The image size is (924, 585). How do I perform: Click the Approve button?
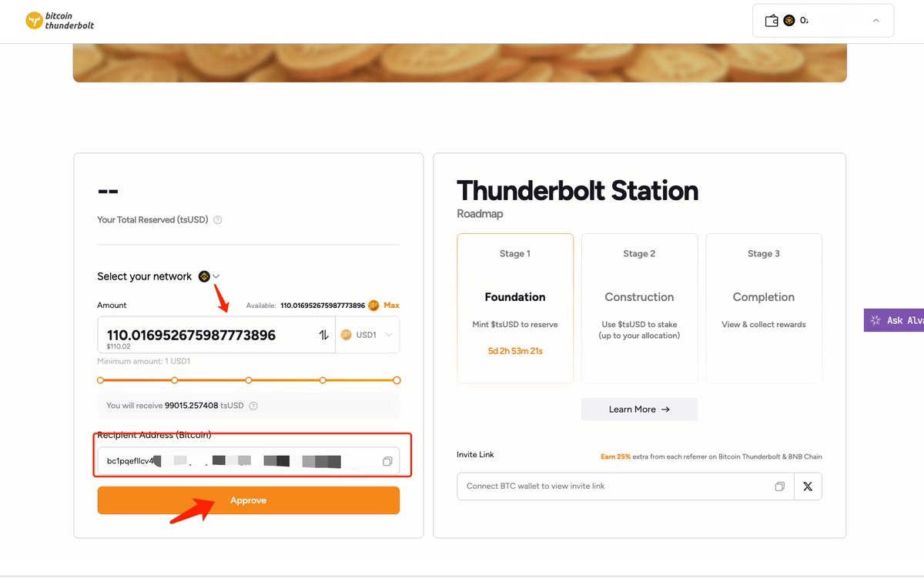(x=249, y=500)
